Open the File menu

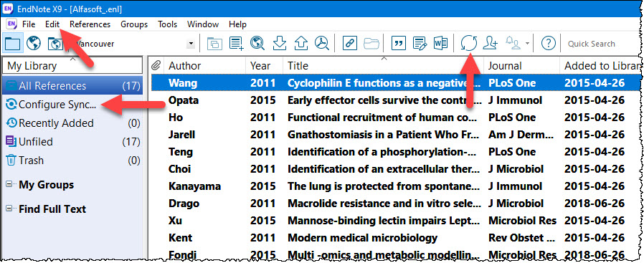click(29, 24)
